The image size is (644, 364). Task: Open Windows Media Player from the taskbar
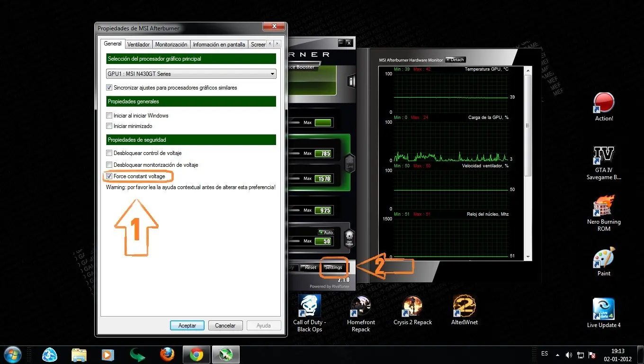[x=108, y=355]
